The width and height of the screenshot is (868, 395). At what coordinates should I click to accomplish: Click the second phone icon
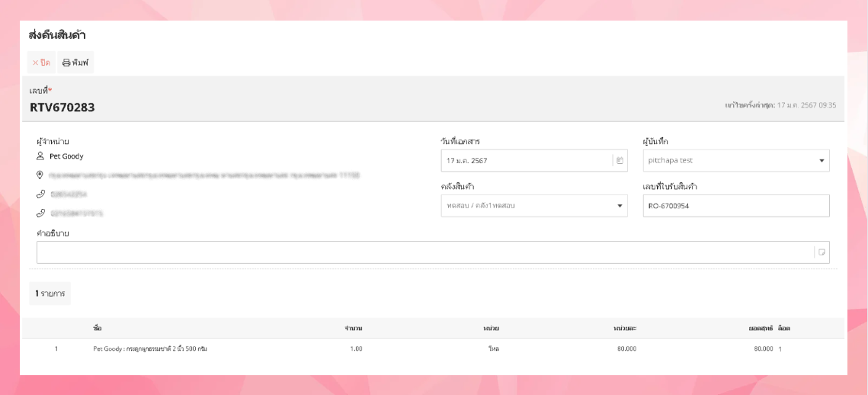coord(40,214)
